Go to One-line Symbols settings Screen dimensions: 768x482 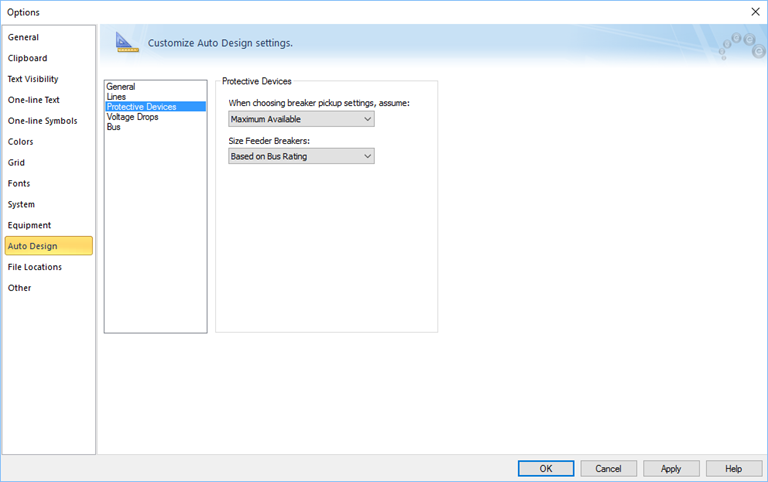coord(42,121)
